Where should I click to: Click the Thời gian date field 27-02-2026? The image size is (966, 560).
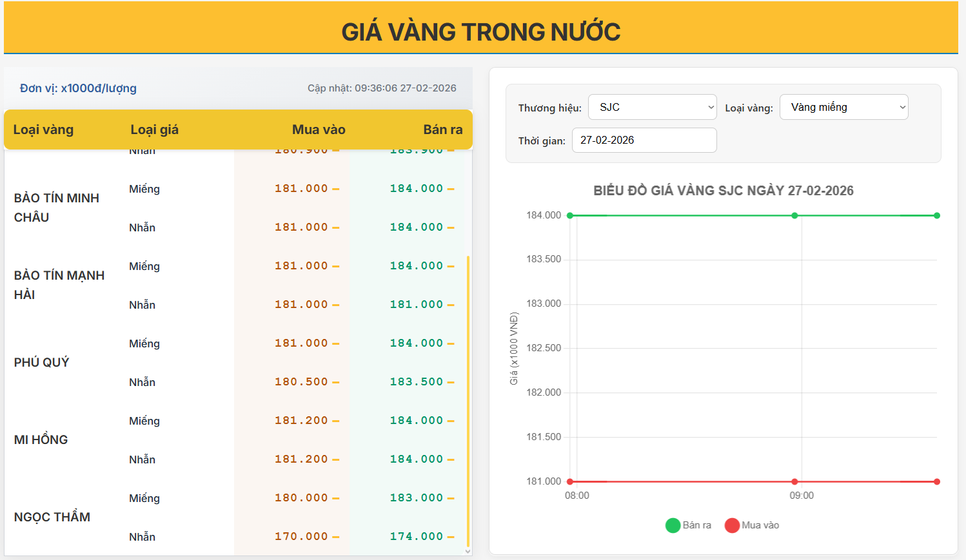tap(644, 140)
